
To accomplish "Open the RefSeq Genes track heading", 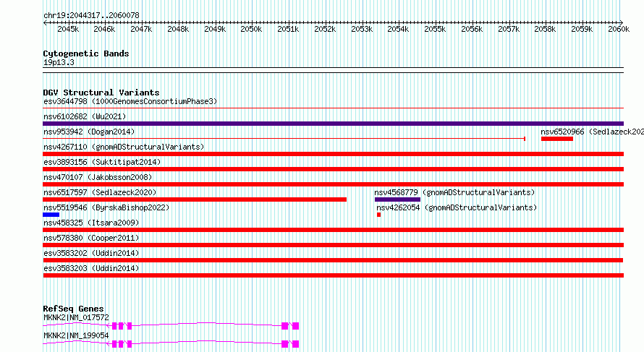I will [x=73, y=309].
